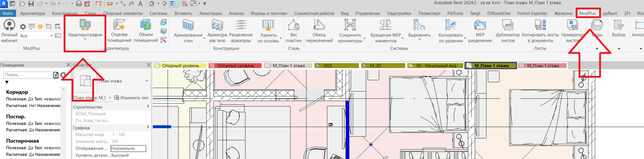The height and width of the screenshot is (159, 644).
Task: Open the default 3D view house icon
Action: (152, 4)
